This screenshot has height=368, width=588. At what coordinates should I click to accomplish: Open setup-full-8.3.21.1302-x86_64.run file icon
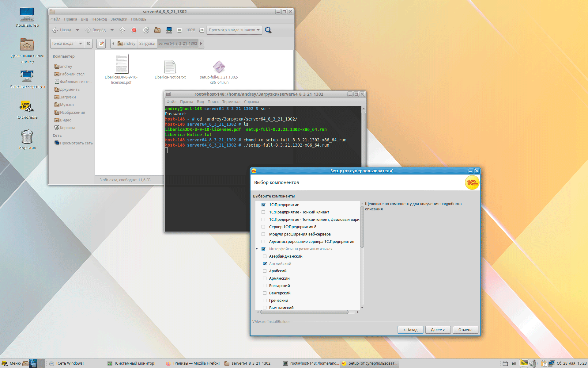219,67
